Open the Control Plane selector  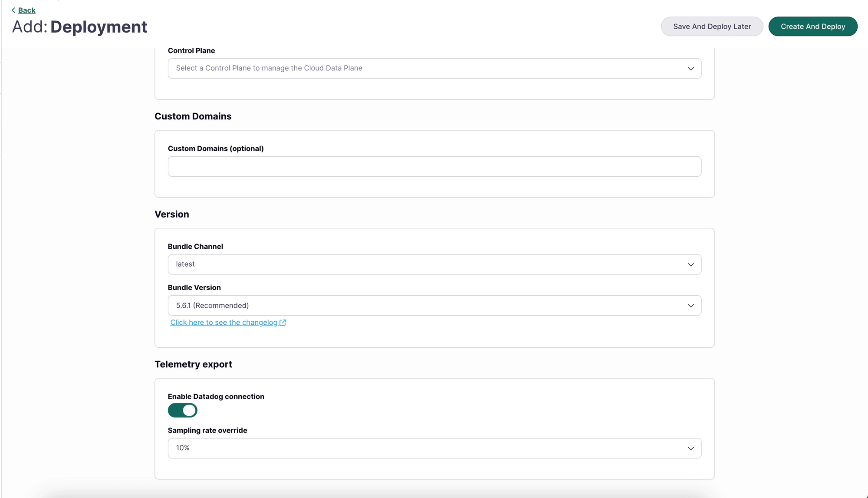point(434,68)
